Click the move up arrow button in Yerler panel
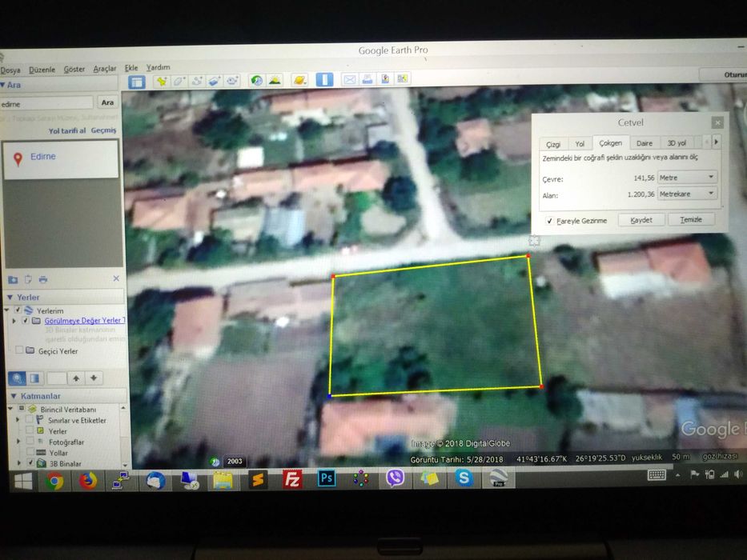 76,378
